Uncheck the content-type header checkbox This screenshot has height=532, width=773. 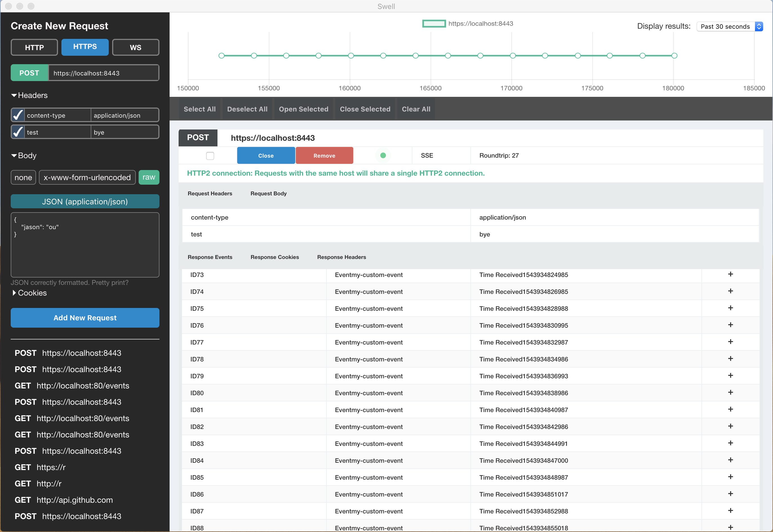click(18, 115)
